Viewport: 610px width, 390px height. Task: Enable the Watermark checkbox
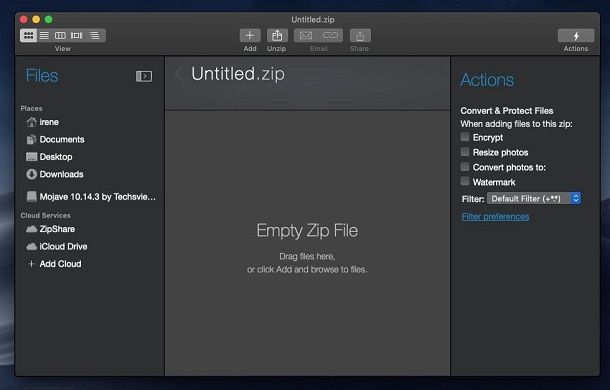coord(465,181)
